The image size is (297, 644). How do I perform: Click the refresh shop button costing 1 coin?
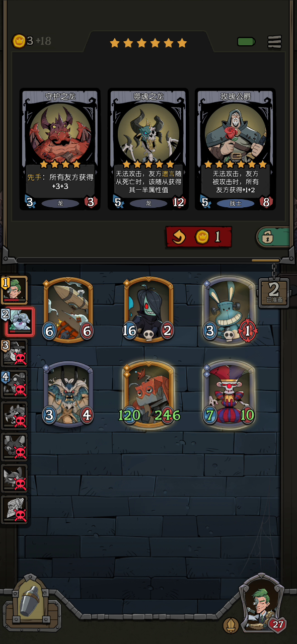point(199,237)
